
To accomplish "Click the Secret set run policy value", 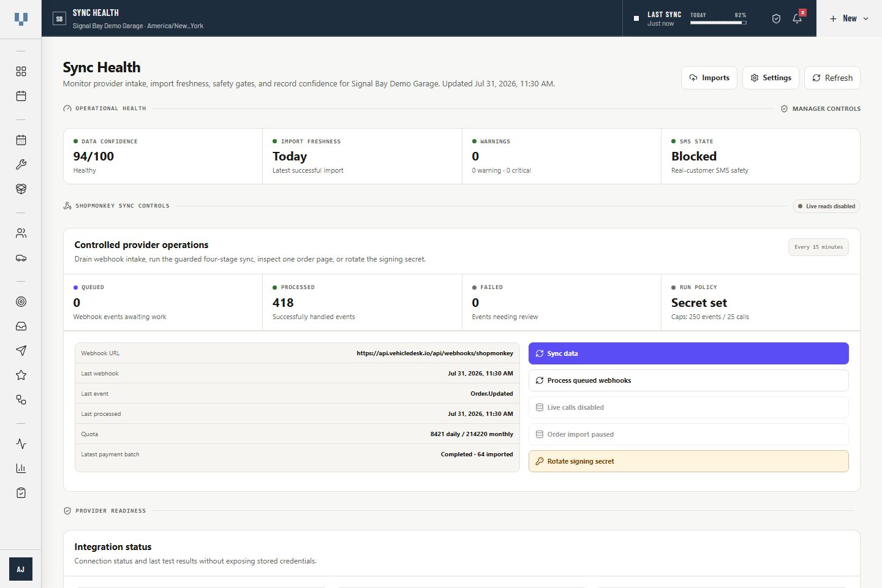I will coord(699,303).
